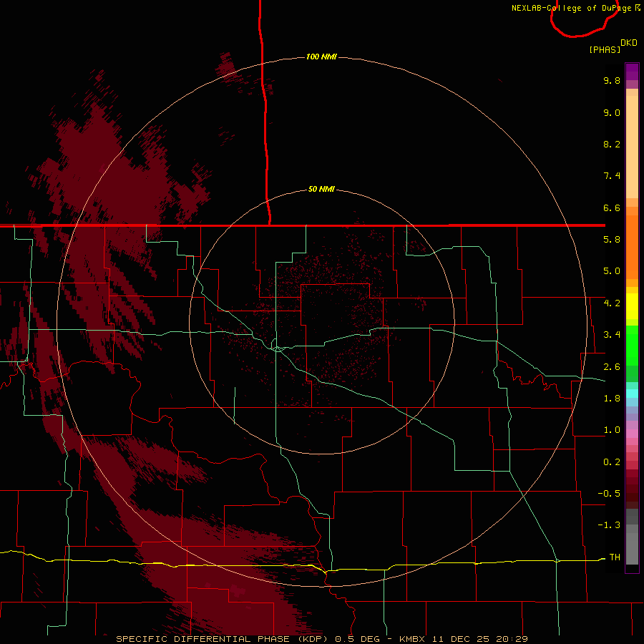Pick the purple top segment of color bar
Screen dimensions: 644x644
coord(632,72)
